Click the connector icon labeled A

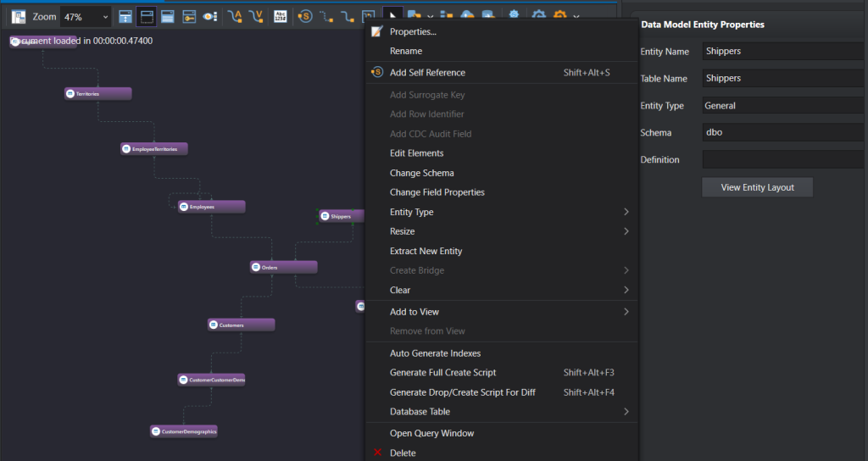[x=236, y=16]
